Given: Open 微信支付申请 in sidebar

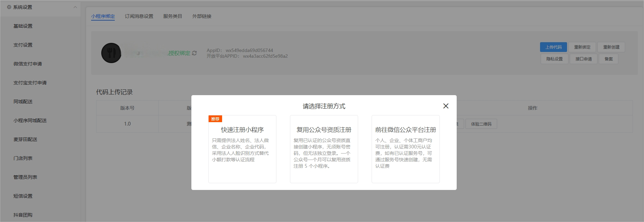Looking at the screenshot, I should [x=28, y=64].
